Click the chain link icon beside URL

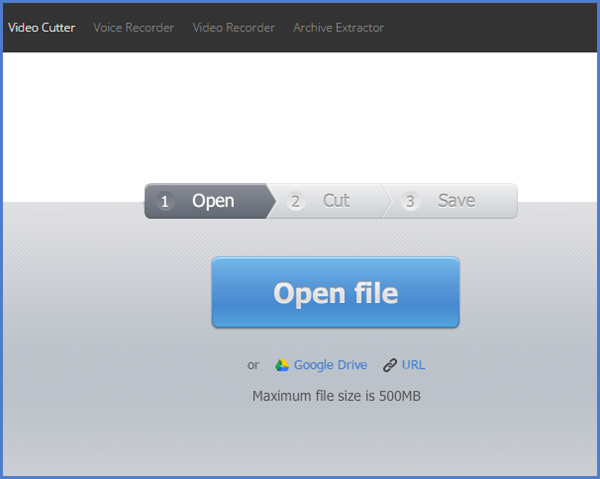point(390,365)
